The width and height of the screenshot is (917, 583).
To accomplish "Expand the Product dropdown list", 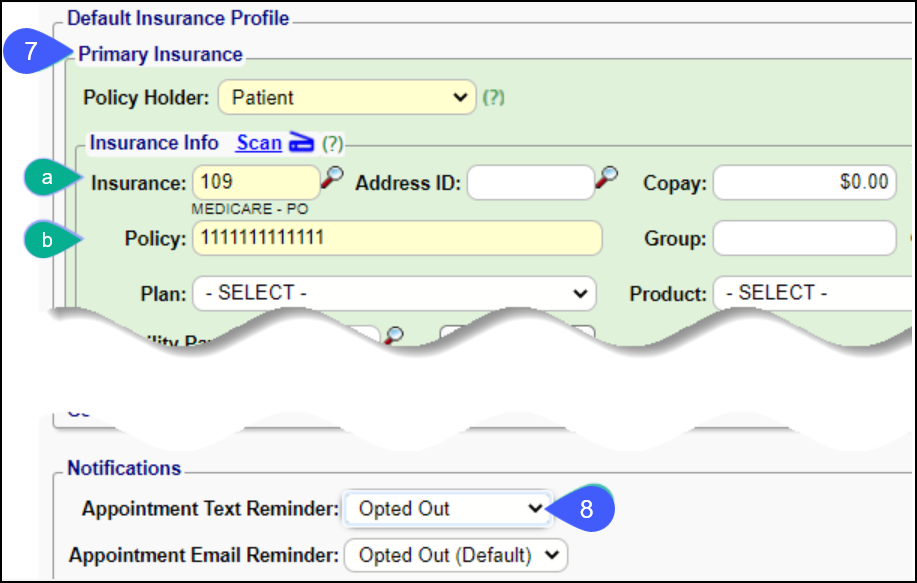I will pos(810,293).
